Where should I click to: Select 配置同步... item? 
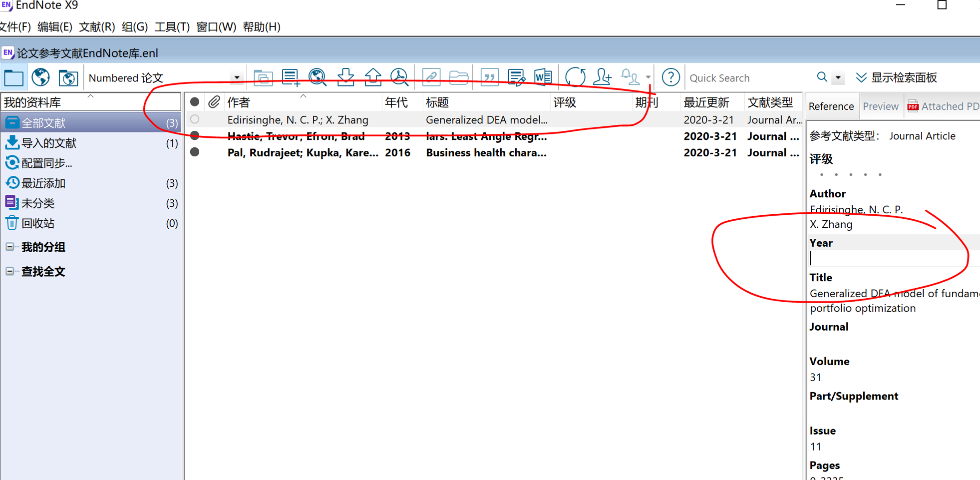click(91, 163)
